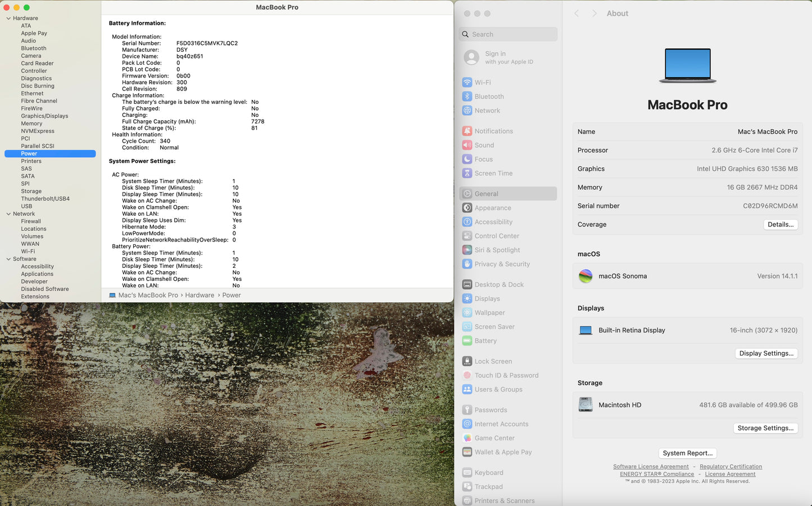Open the Battery settings icon
This screenshot has height=506, width=812.
pos(467,341)
